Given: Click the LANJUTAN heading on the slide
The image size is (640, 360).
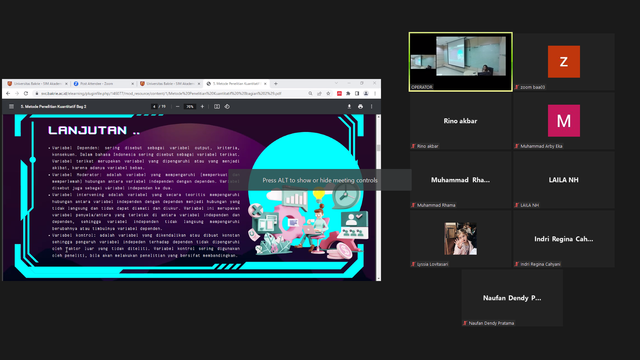Looking at the screenshot, I should point(94,130).
